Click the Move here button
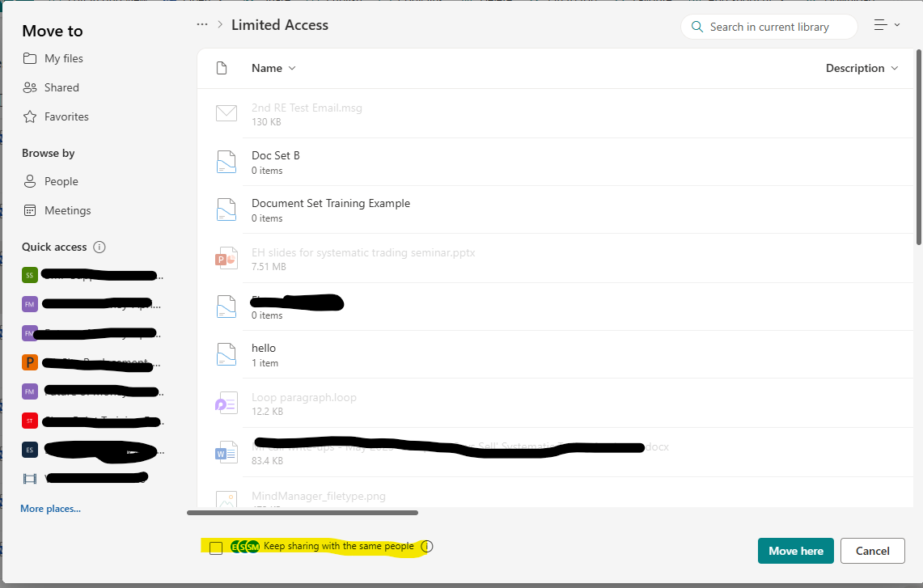 pos(795,551)
